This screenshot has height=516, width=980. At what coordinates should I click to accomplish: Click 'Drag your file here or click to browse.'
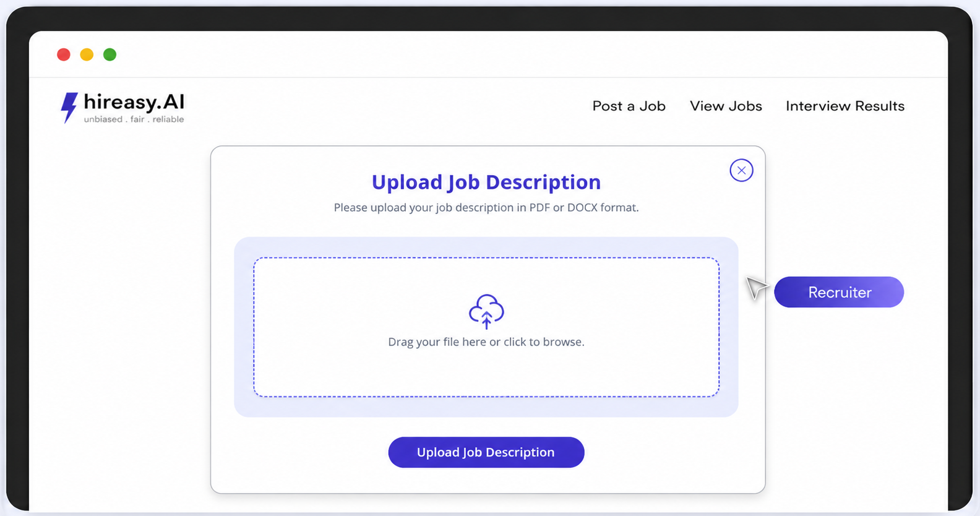pos(486,342)
